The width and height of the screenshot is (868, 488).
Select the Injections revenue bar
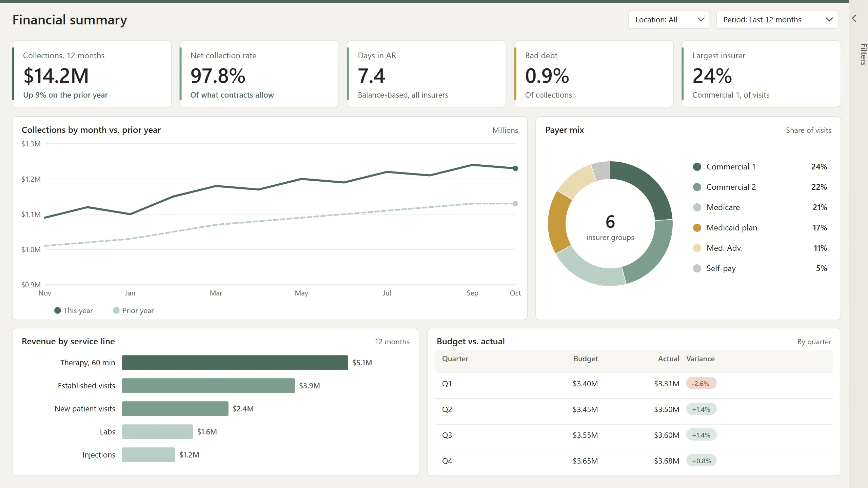click(149, 455)
